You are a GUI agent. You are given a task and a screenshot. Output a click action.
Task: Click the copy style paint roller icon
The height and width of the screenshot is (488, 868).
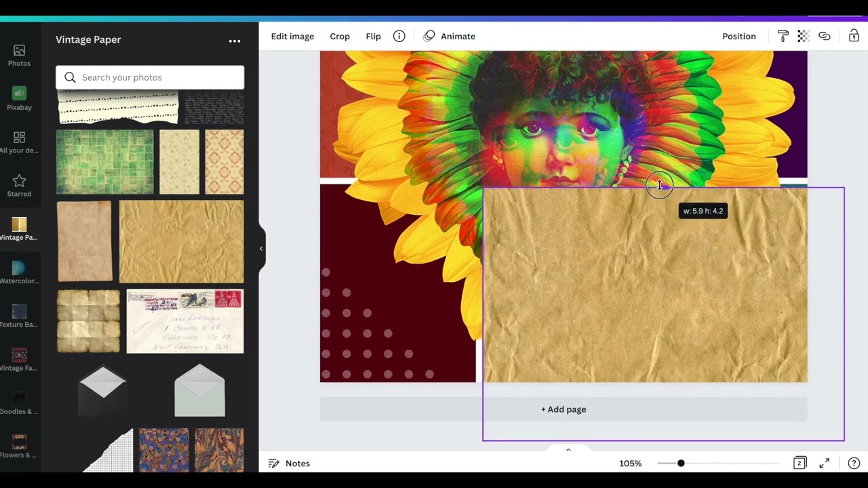tap(783, 36)
